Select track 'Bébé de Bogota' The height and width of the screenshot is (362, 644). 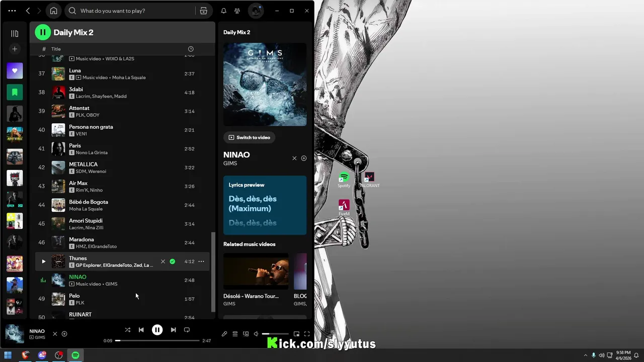click(89, 202)
